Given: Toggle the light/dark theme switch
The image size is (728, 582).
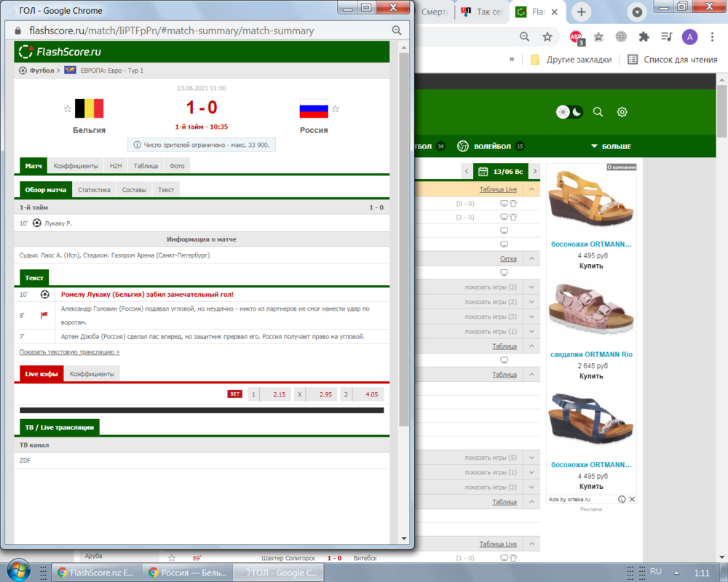Looking at the screenshot, I should click(569, 112).
